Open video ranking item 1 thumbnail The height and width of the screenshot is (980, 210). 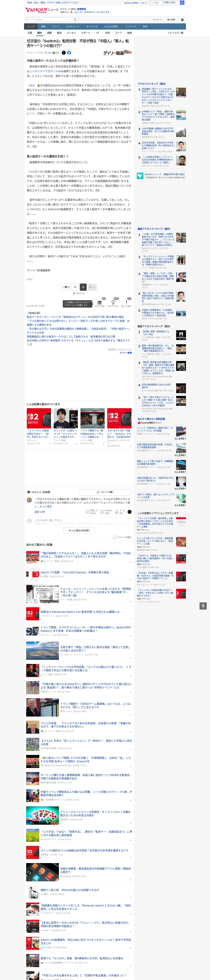[x=181, y=335]
